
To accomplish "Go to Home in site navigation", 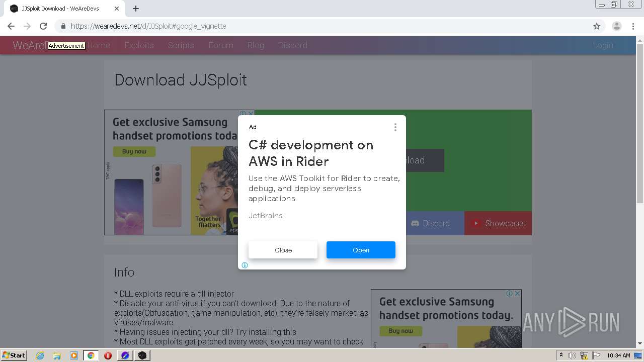I will click(x=99, y=45).
